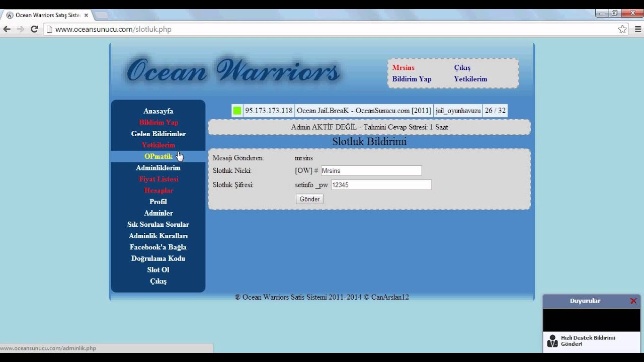Open Hesaplar in the sidebar
The width and height of the screenshot is (644, 362).
coord(158,191)
